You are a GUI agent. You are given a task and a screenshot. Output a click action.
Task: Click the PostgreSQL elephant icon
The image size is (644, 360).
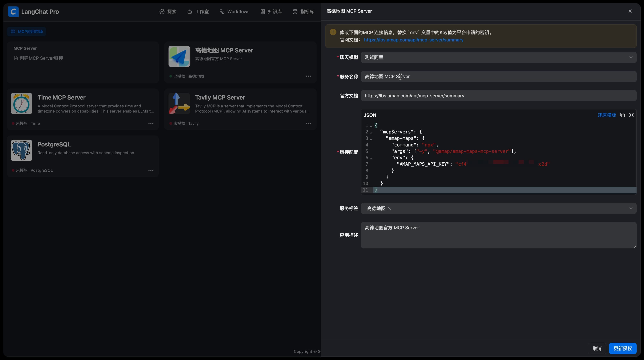(21, 150)
